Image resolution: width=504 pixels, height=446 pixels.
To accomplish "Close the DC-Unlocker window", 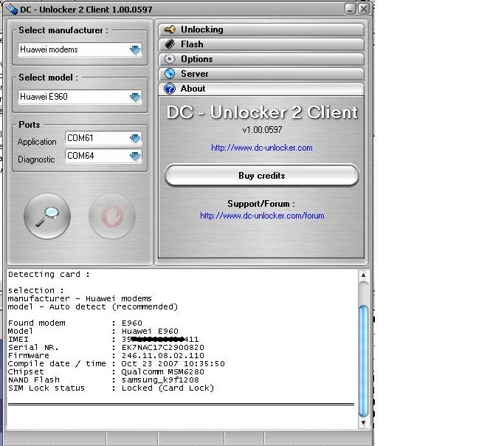I will 364,9.
